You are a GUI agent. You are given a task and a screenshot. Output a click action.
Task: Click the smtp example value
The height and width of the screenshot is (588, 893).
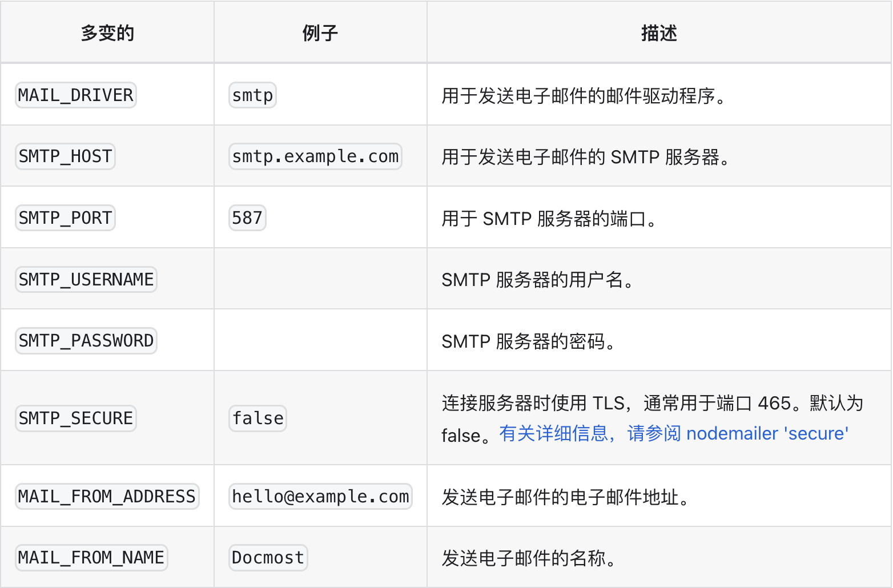click(x=252, y=95)
